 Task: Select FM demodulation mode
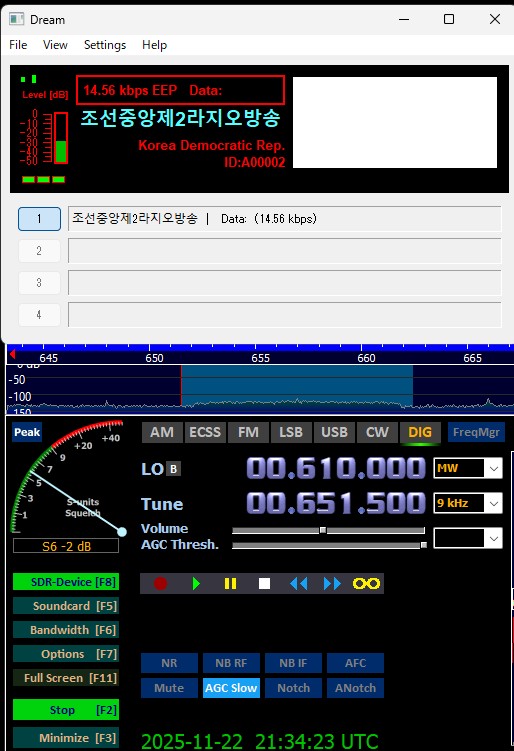click(248, 432)
